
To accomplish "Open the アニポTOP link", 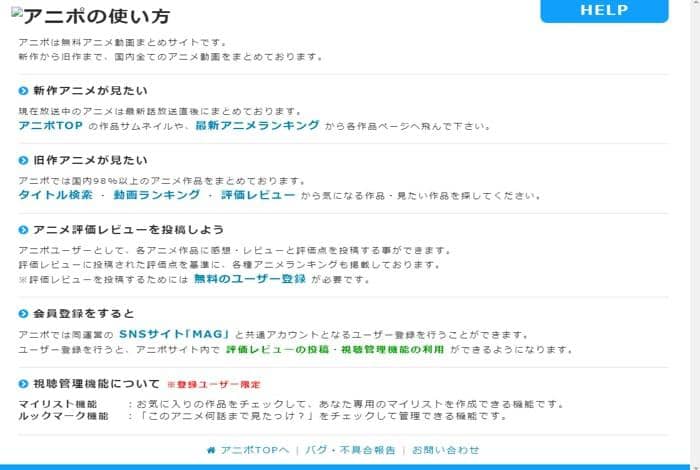I will [x=50, y=125].
